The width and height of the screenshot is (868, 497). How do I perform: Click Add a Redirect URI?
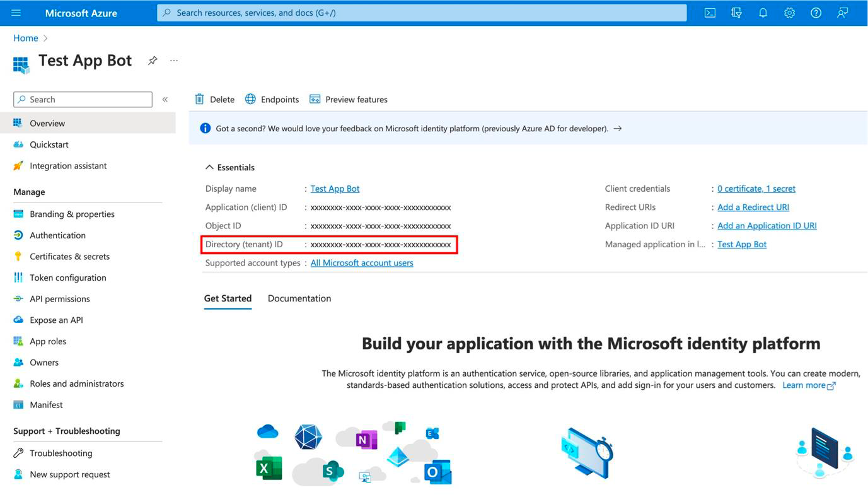pyautogui.click(x=753, y=207)
